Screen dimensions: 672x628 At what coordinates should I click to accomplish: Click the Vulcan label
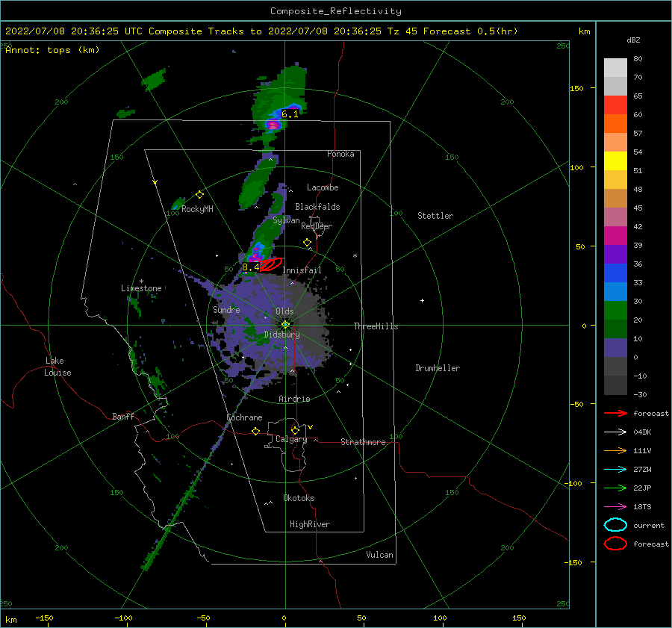point(380,555)
